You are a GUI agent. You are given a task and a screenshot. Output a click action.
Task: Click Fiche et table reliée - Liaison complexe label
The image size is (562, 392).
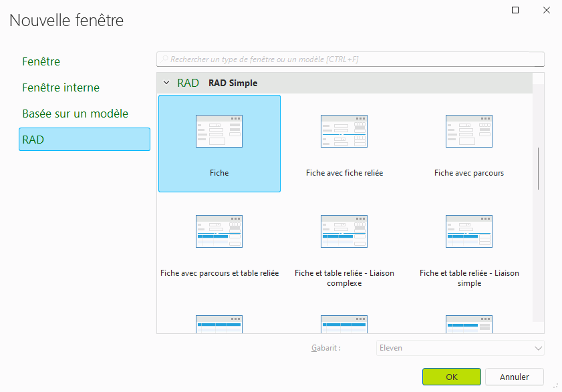(344, 278)
